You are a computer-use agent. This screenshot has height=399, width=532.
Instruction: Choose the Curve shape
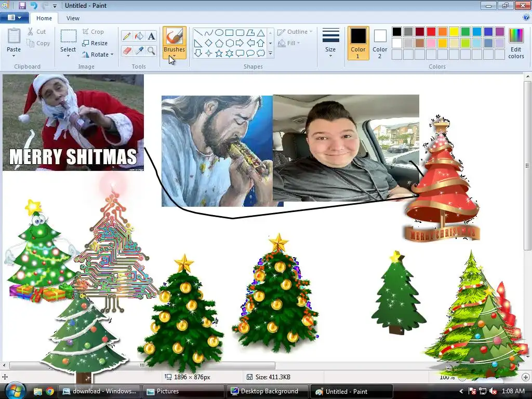pyautogui.click(x=209, y=33)
